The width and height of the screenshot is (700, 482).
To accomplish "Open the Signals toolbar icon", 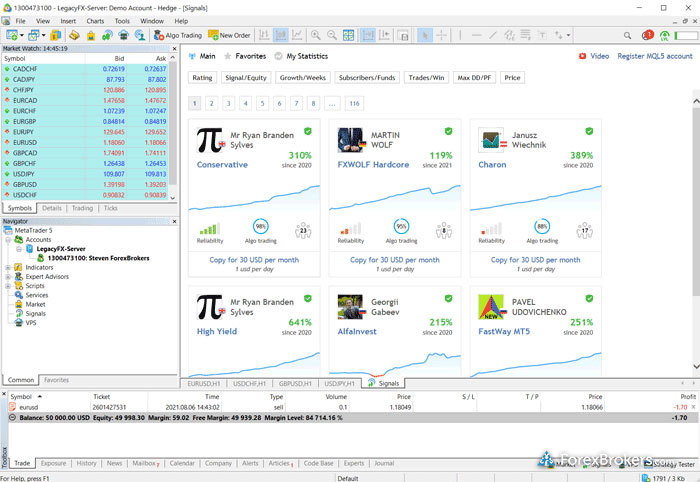I will click(x=107, y=35).
